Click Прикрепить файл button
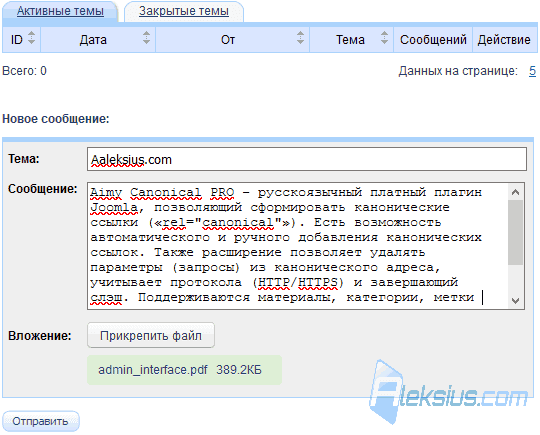 point(151,335)
